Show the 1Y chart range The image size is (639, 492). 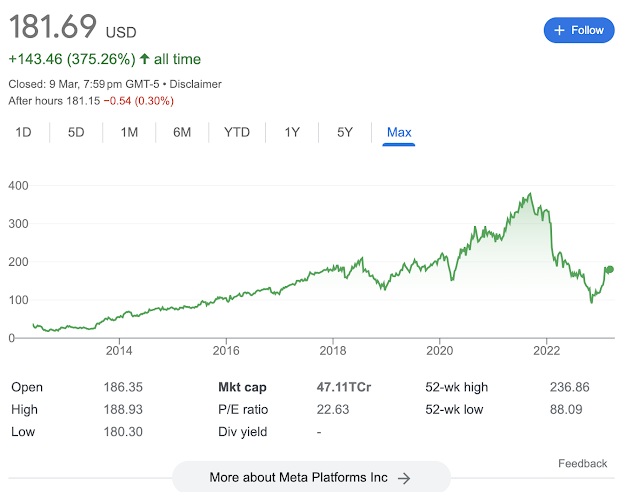pos(292,132)
